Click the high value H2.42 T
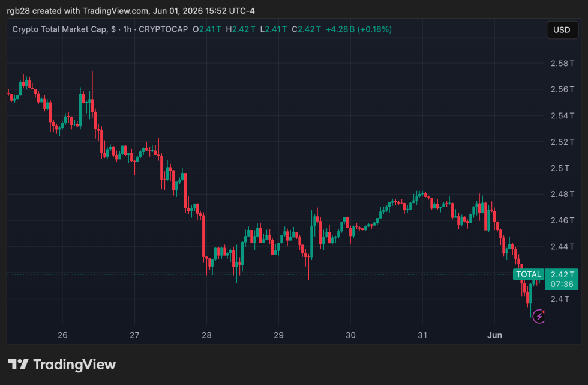 click(x=241, y=29)
